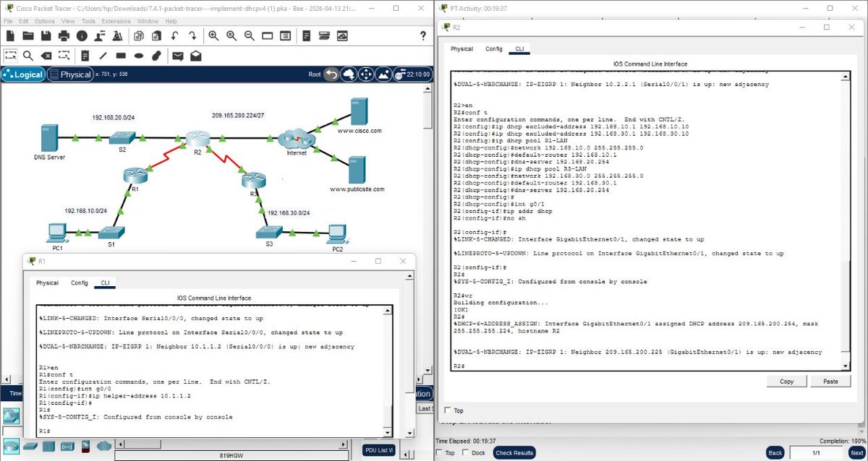Click the Print icon in toolbar
The height and width of the screenshot is (461, 868).
pos(64,35)
